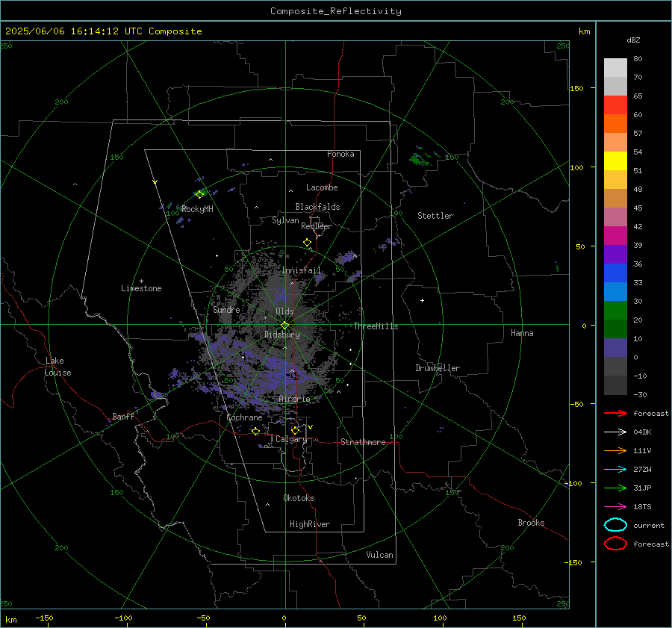The width and height of the screenshot is (672, 628).
Task: Click the yellow diamond marker beside RockyMH
Action: pos(199,195)
